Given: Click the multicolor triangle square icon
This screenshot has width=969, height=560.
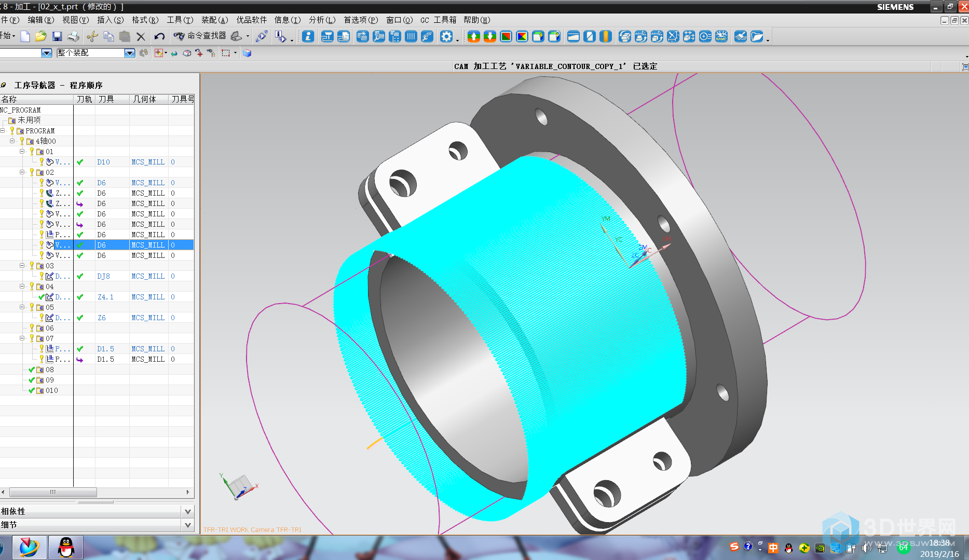Looking at the screenshot, I should tap(522, 36).
